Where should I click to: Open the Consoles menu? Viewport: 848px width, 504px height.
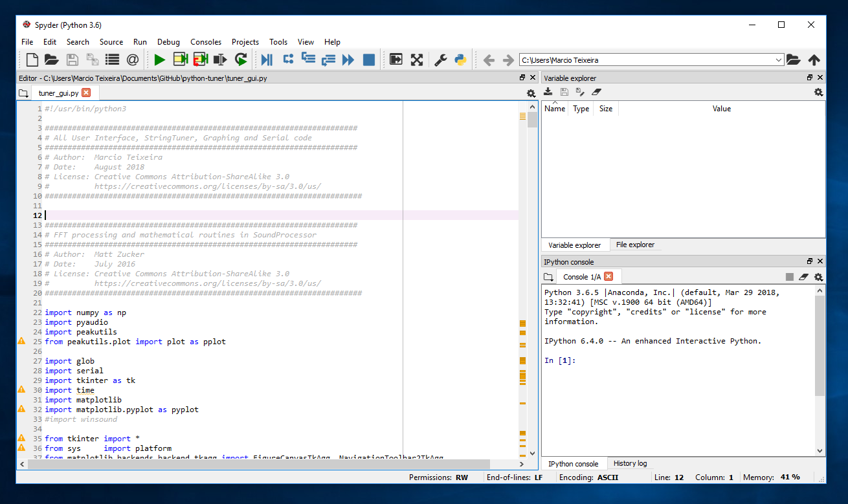[x=205, y=42]
